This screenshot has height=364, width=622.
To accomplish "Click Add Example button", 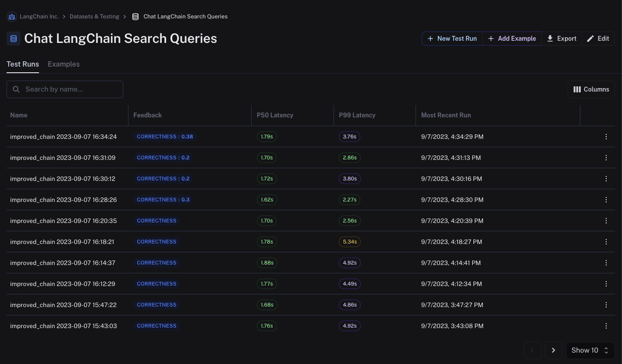I will 512,39.
